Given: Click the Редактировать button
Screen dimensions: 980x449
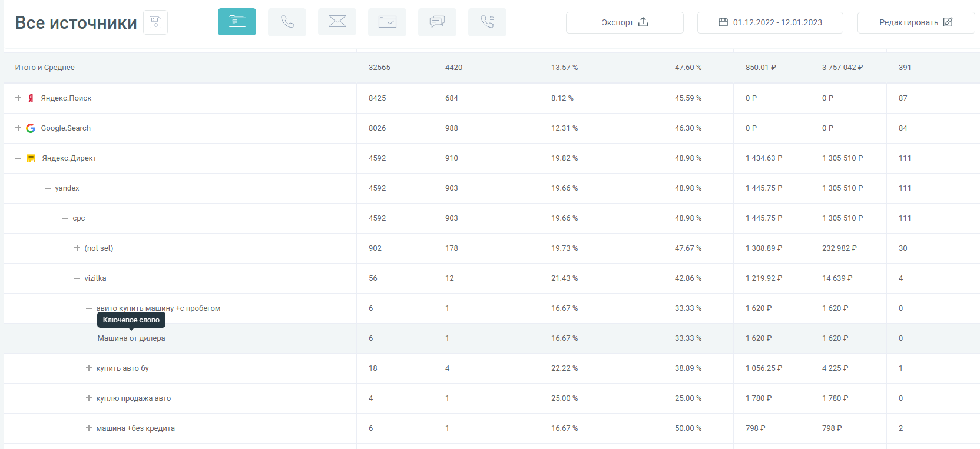Looking at the screenshot, I should [x=915, y=22].
